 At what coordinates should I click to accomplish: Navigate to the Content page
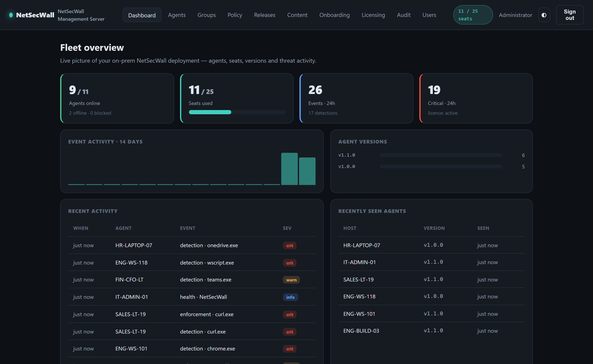[x=297, y=15]
